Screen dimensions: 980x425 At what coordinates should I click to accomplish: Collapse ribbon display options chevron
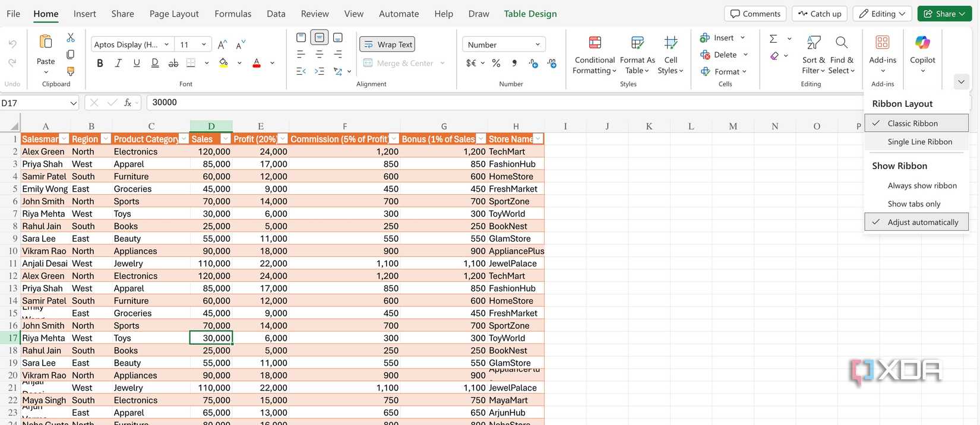(x=961, y=82)
